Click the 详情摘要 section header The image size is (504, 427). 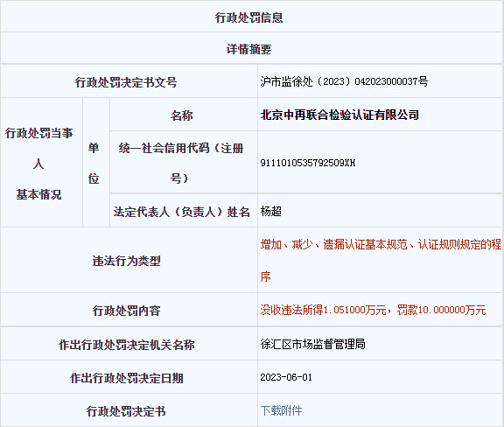click(x=248, y=49)
